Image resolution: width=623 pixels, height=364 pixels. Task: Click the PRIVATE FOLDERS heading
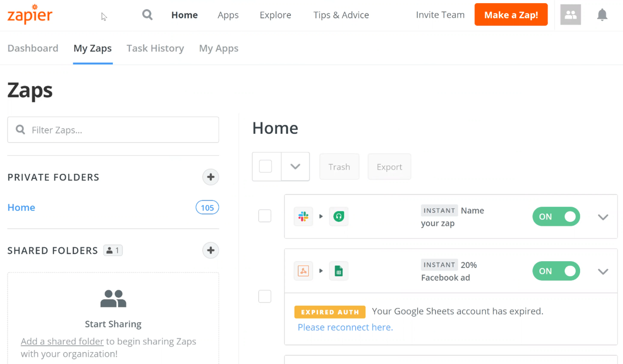[x=53, y=177]
